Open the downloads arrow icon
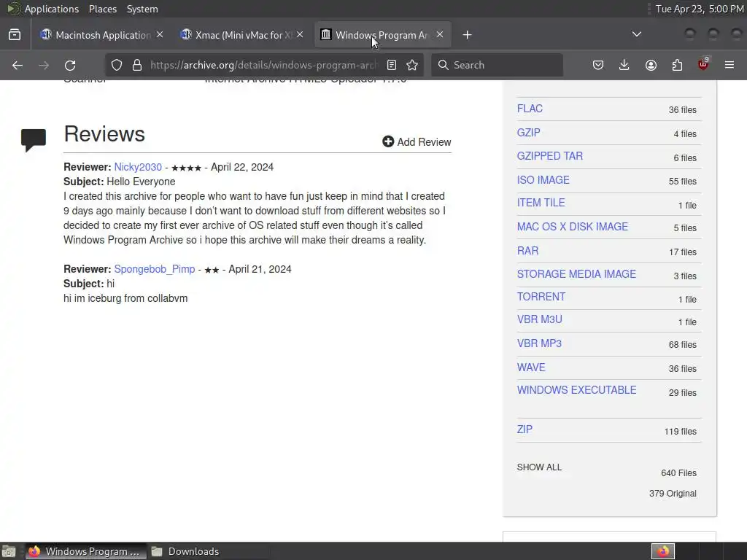Viewport: 747px width, 560px height. [624, 65]
